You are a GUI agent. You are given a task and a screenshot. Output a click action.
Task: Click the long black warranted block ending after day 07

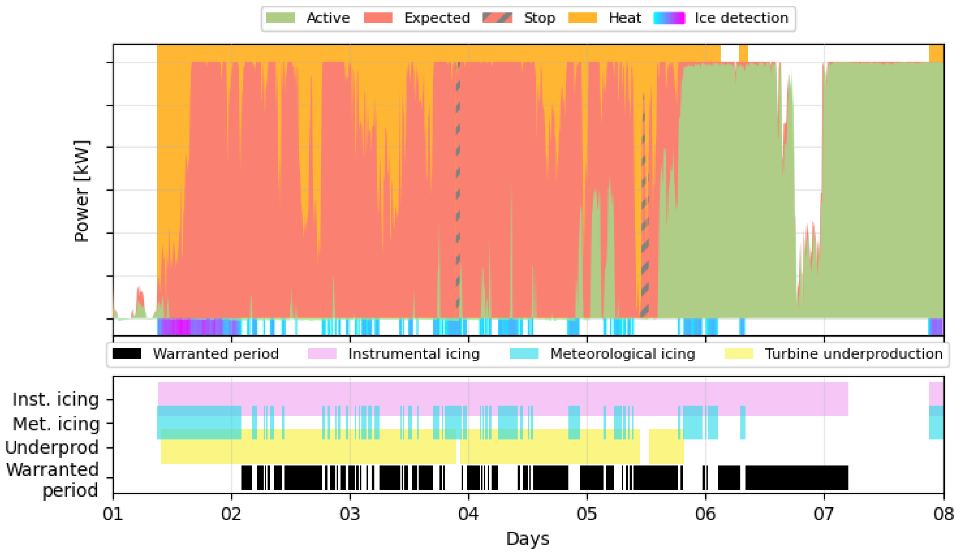(797, 478)
